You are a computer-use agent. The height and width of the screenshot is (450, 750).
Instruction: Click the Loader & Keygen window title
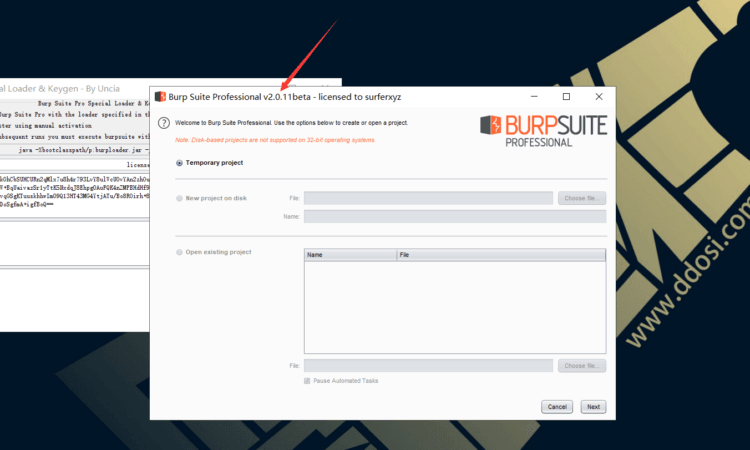[x=60, y=88]
